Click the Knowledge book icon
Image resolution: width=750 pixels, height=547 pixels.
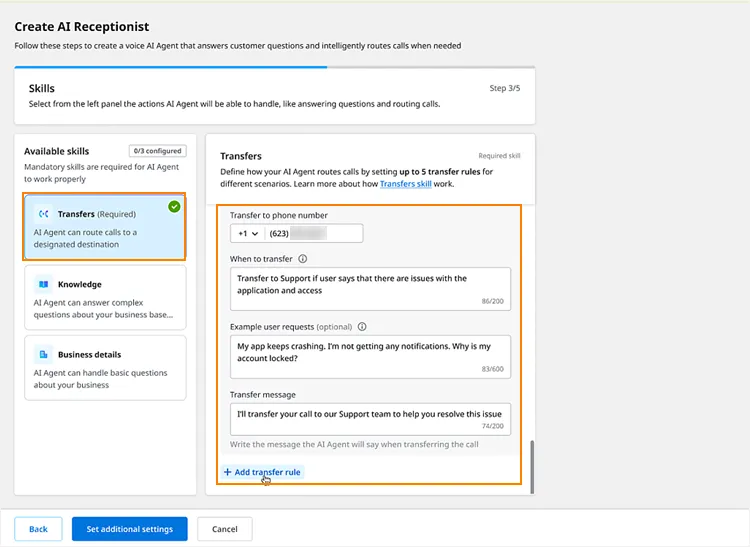point(44,284)
